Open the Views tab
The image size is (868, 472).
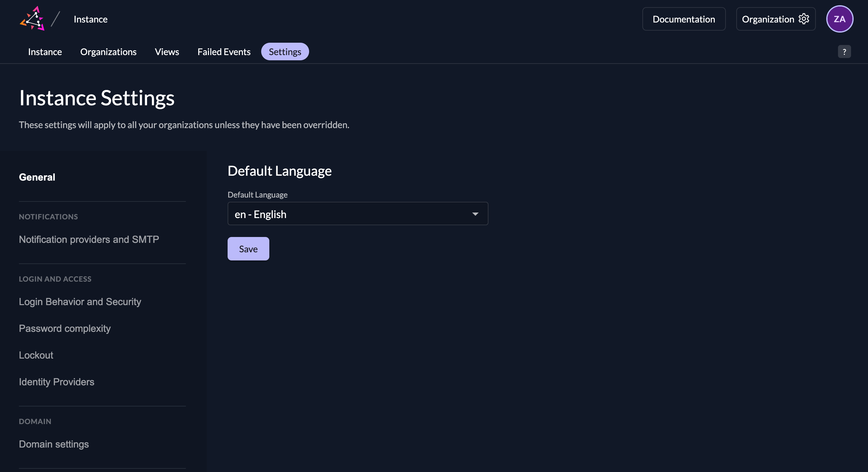pos(167,52)
